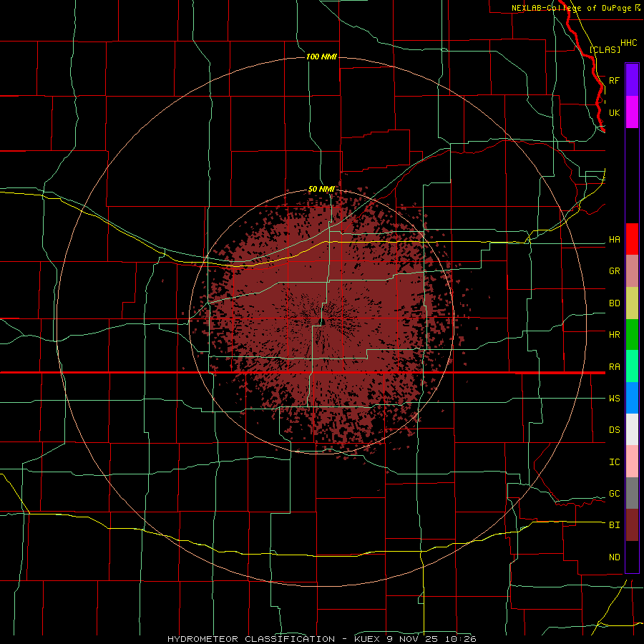Select the GC gray legend swatch
The width and height of the screenshot is (644, 644).
point(632,493)
